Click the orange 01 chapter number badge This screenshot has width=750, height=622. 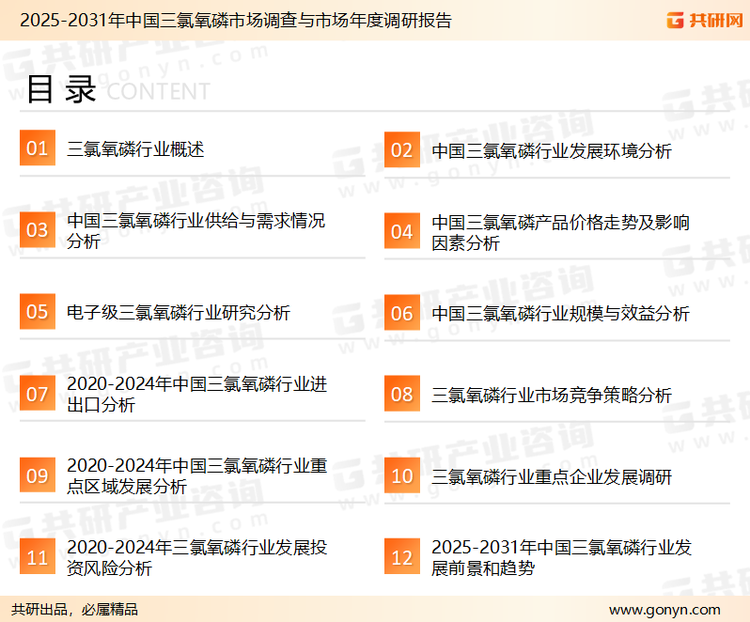pos(37,148)
